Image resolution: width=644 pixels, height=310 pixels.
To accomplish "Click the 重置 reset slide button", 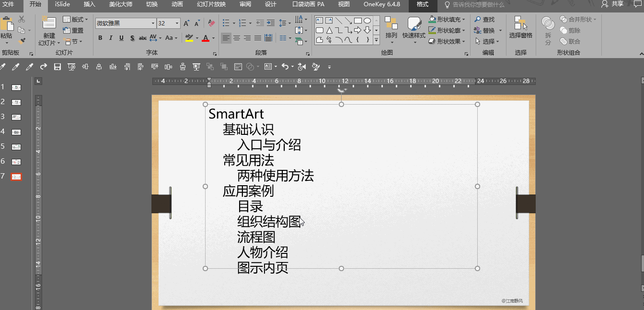I will (x=73, y=30).
